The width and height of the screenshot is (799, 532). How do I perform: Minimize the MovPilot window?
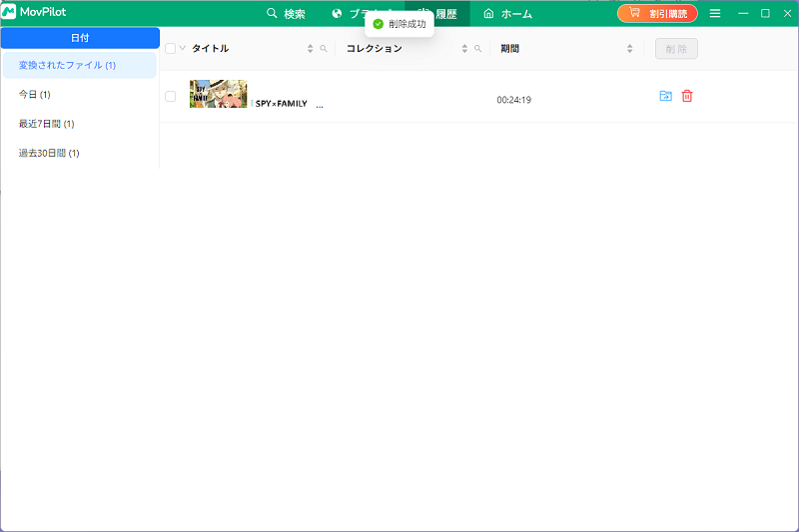coord(743,13)
